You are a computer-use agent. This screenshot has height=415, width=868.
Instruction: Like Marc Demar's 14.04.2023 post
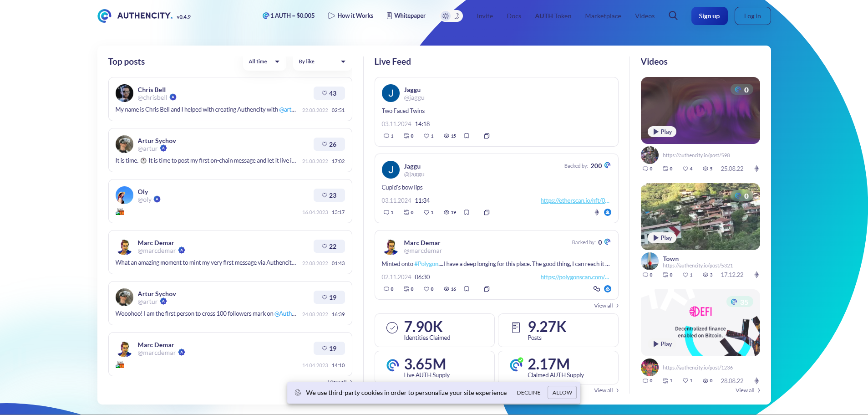coord(329,348)
